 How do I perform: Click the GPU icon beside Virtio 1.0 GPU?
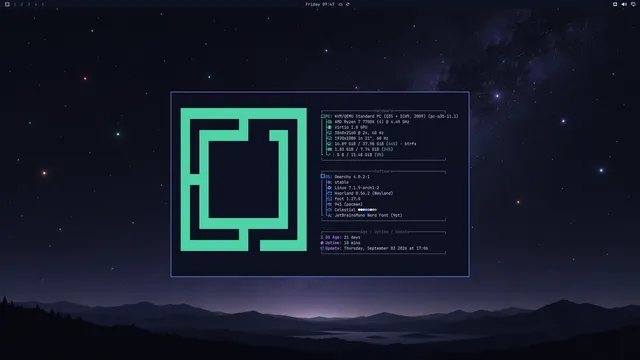[x=330, y=127]
